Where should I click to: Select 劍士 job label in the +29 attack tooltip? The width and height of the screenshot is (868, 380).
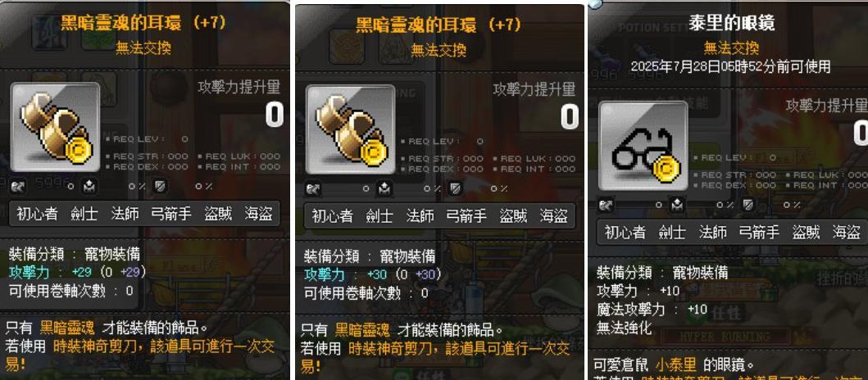point(84,214)
